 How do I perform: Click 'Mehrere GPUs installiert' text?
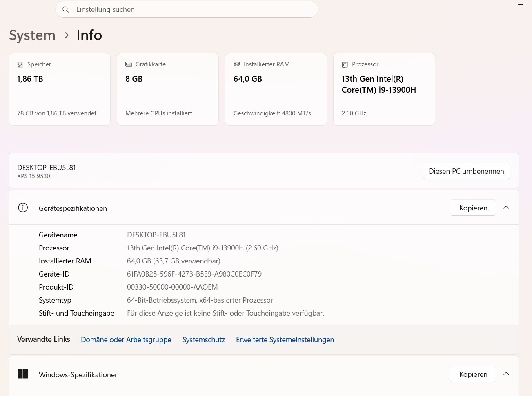point(159,113)
